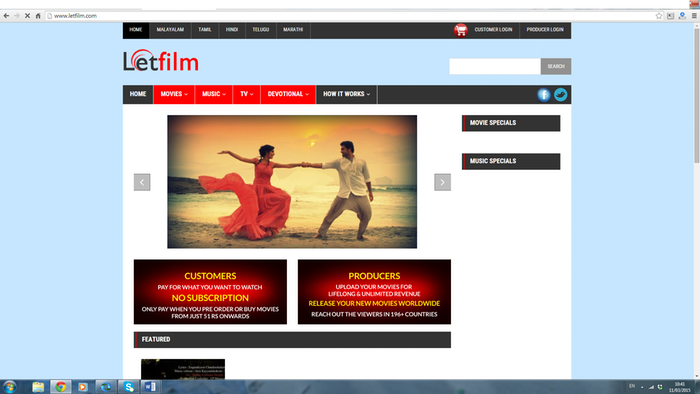Launch Windows Media Player from taskbar
The image size is (700, 394).
pyautogui.click(x=83, y=387)
